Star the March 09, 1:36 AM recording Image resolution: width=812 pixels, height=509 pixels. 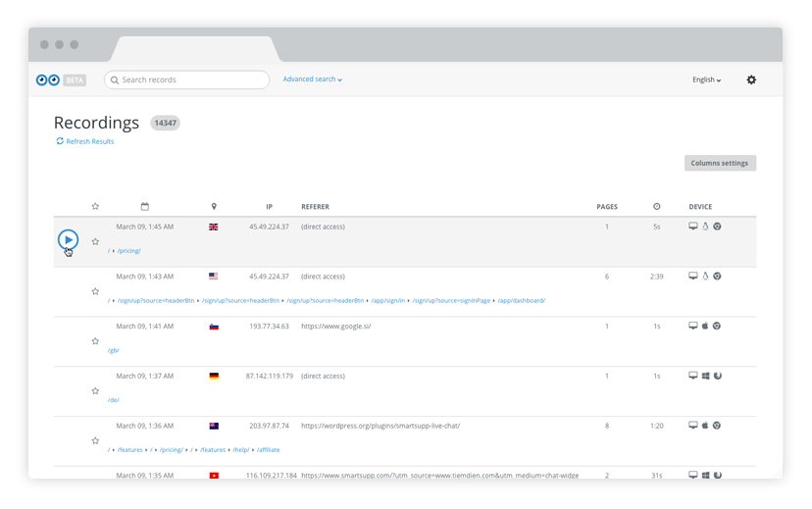(95, 440)
